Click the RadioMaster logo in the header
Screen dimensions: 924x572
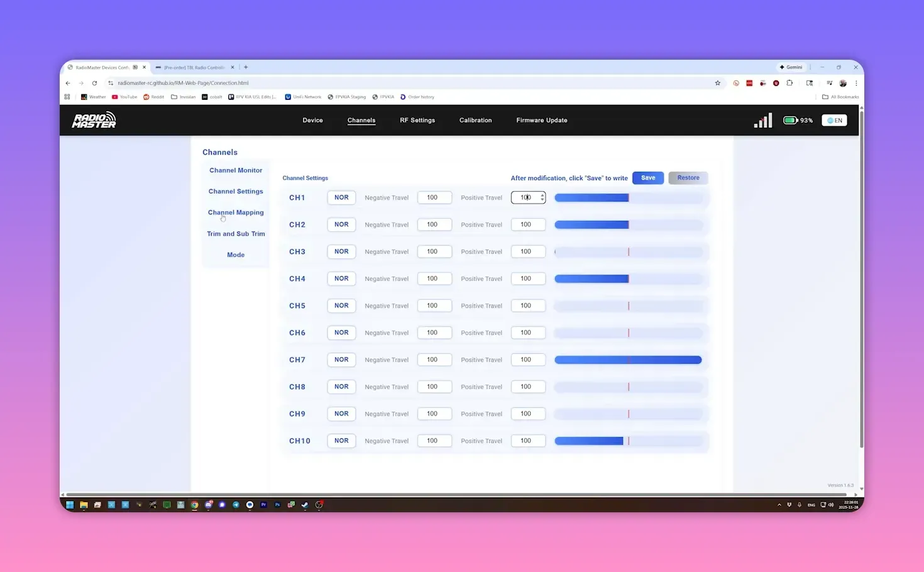coord(93,119)
